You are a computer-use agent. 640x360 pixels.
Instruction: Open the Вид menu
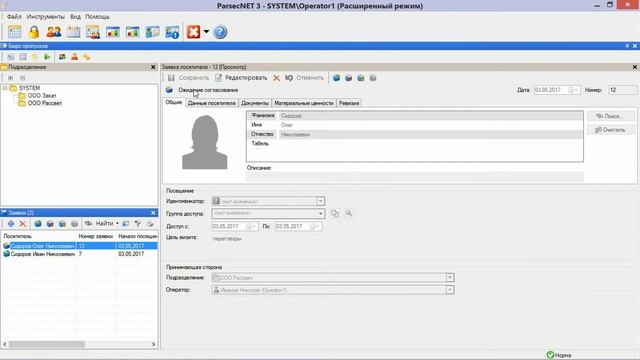point(75,17)
